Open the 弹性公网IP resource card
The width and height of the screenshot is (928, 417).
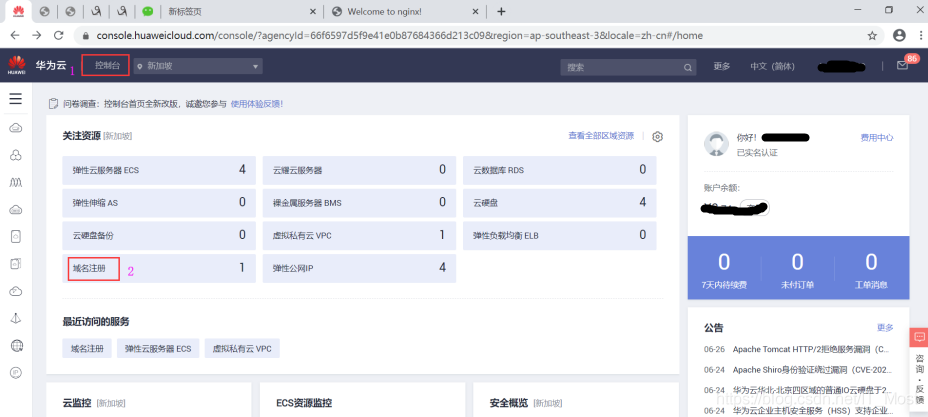359,269
